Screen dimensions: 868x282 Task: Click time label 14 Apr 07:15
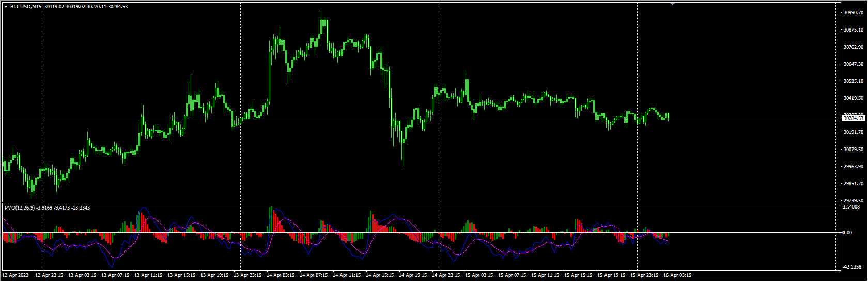(314, 275)
